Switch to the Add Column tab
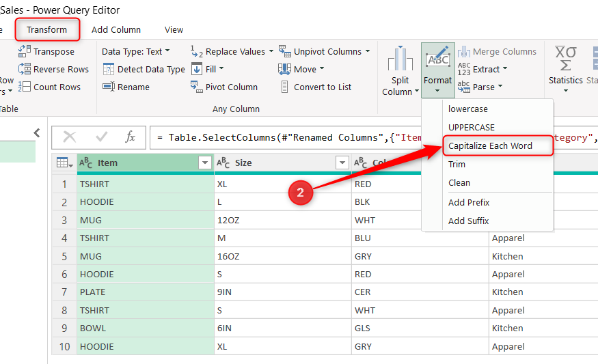The width and height of the screenshot is (598, 364). click(x=116, y=29)
